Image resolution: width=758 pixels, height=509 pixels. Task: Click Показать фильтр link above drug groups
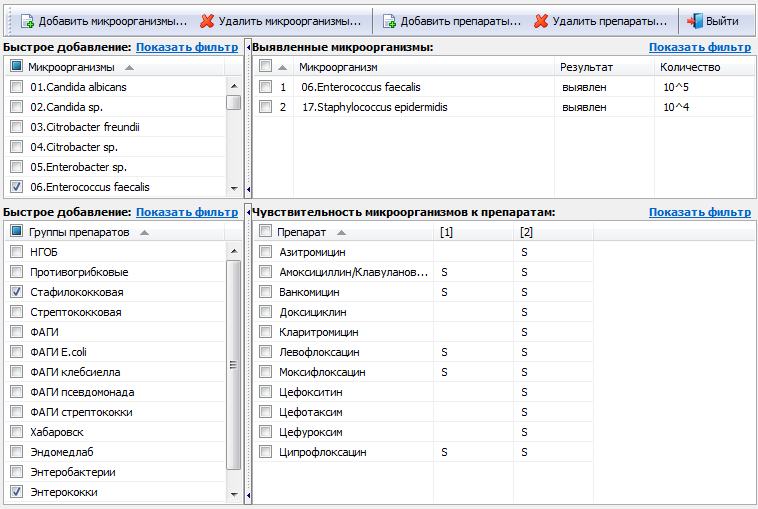pyautogui.click(x=186, y=212)
